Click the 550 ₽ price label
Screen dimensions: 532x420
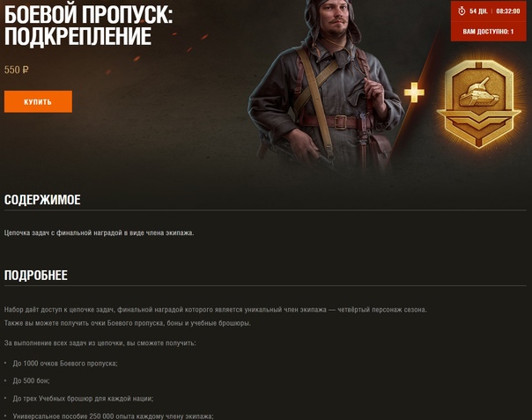16,70
